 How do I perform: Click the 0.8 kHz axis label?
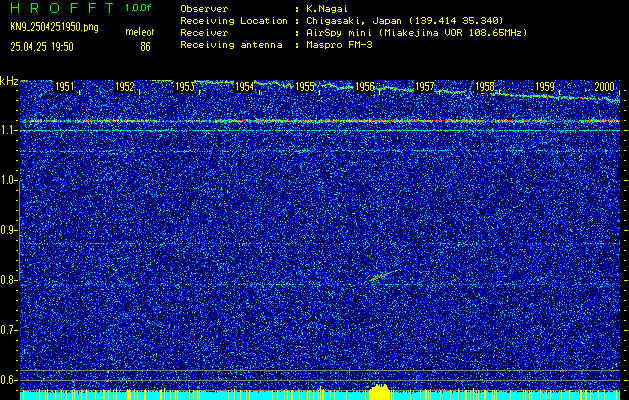point(8,280)
